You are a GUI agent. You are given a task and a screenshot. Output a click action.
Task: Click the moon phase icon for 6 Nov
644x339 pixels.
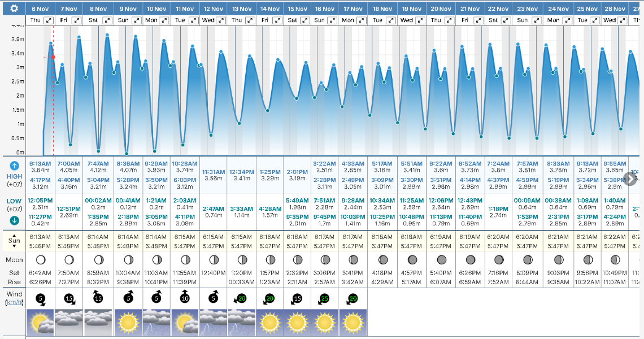[x=40, y=260]
